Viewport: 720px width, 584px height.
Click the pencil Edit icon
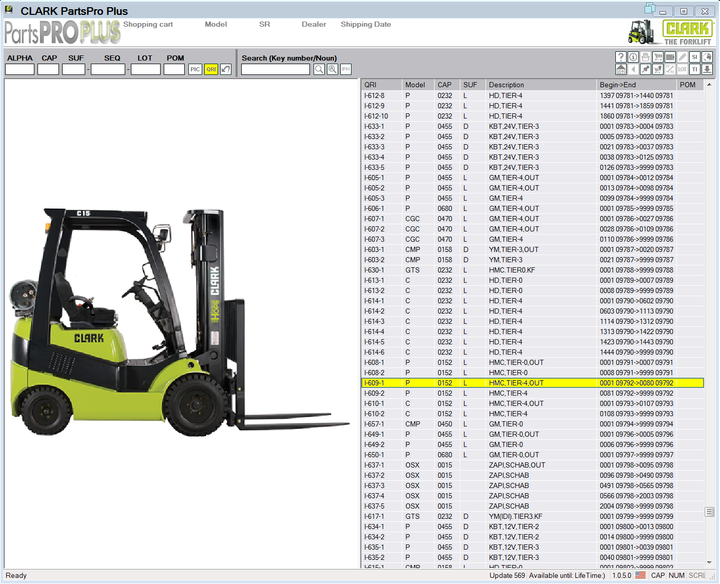coord(682,57)
